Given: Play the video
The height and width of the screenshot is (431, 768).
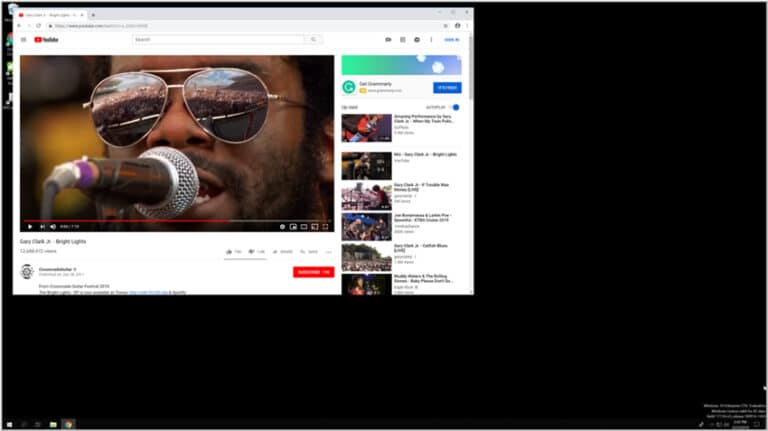Looking at the screenshot, I should point(30,227).
